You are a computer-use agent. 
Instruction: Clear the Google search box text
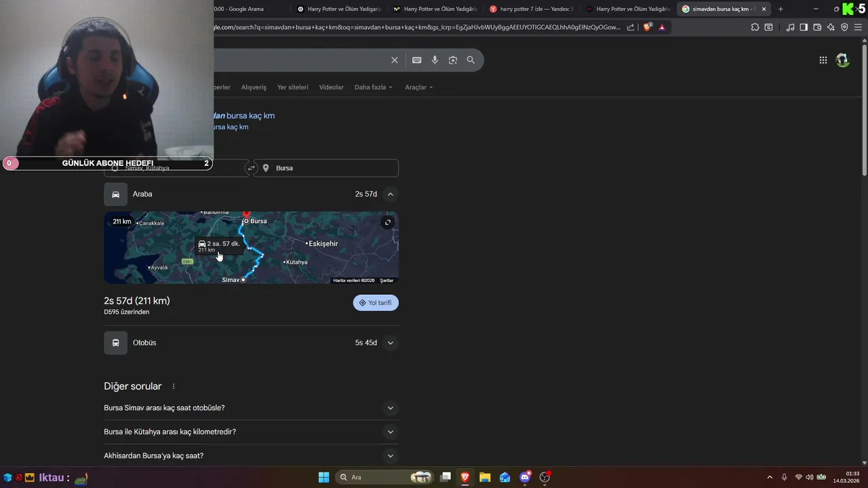pyautogui.click(x=395, y=60)
